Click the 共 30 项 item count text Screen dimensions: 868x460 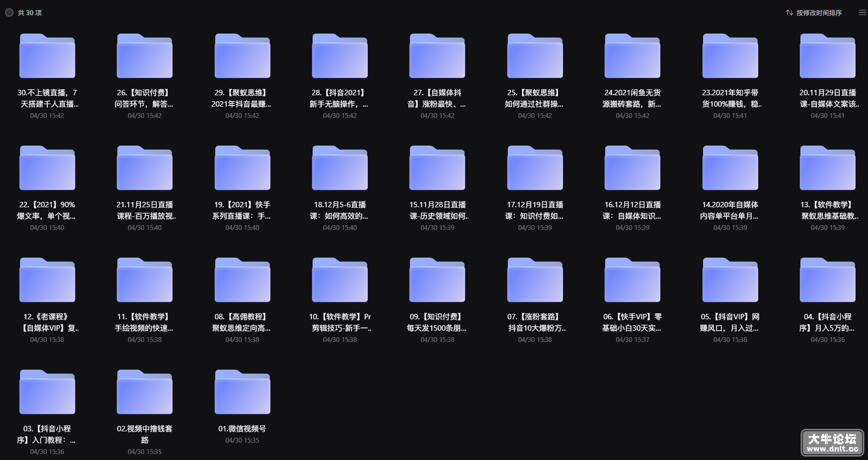[30, 12]
